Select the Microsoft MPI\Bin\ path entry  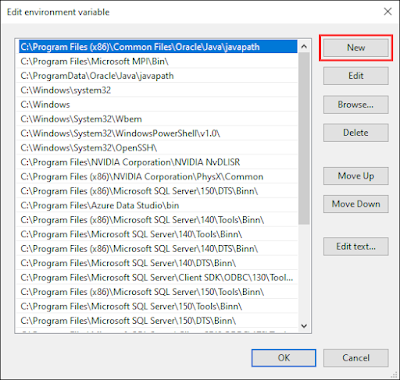[x=157, y=61]
